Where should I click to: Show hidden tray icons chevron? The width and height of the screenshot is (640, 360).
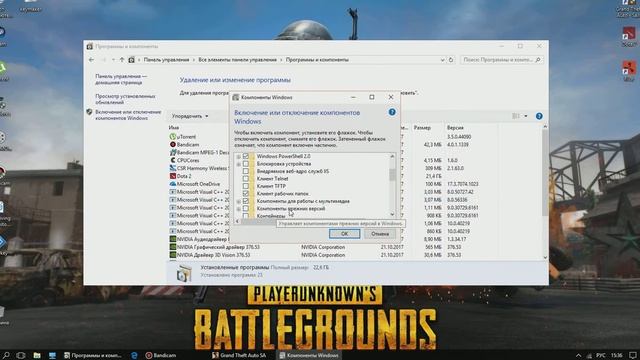tap(578, 356)
